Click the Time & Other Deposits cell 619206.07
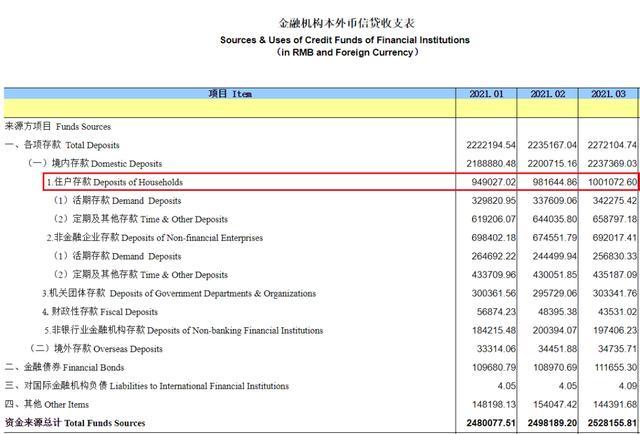The width and height of the screenshot is (640, 434). point(493,219)
